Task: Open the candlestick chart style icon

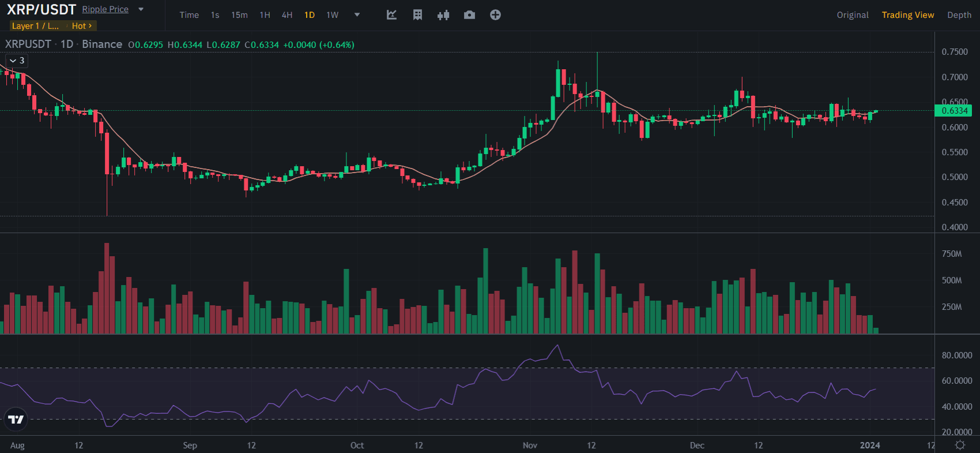Action: pos(443,15)
